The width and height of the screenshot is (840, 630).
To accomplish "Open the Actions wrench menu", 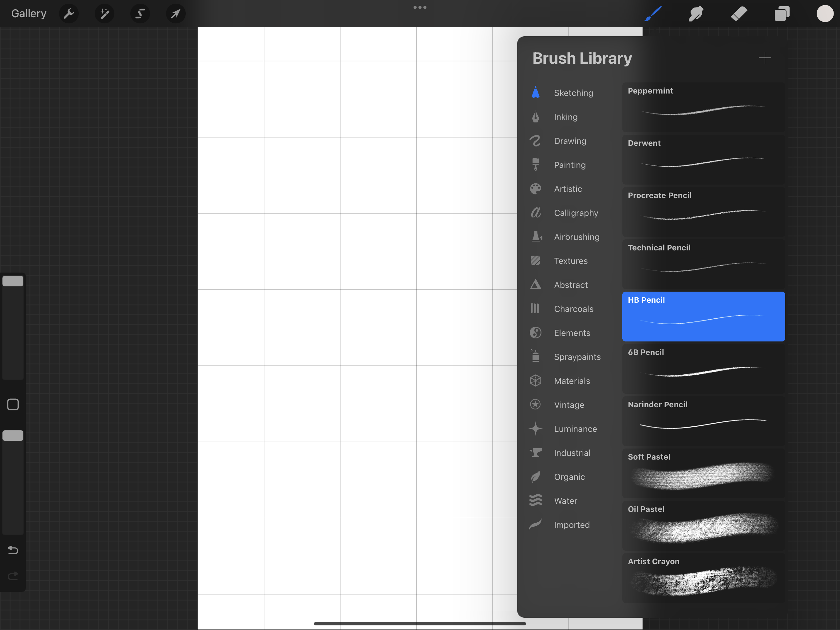I will coord(69,14).
